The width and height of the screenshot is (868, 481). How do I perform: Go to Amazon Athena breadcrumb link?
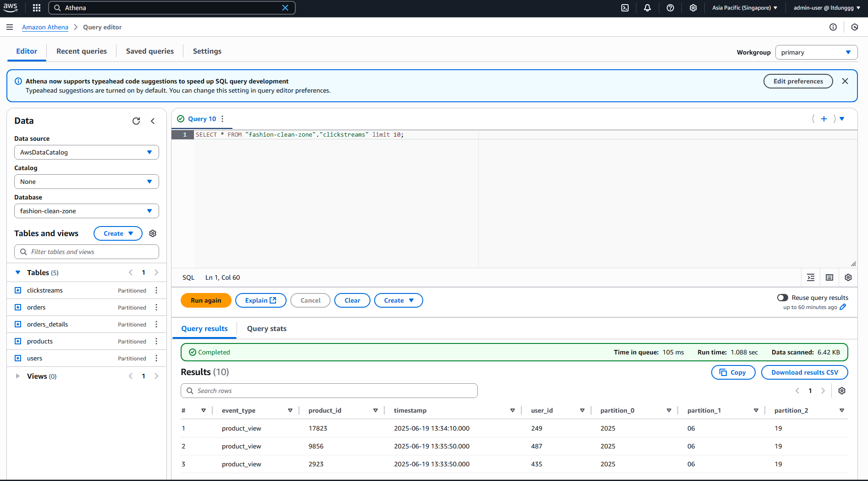(45, 27)
